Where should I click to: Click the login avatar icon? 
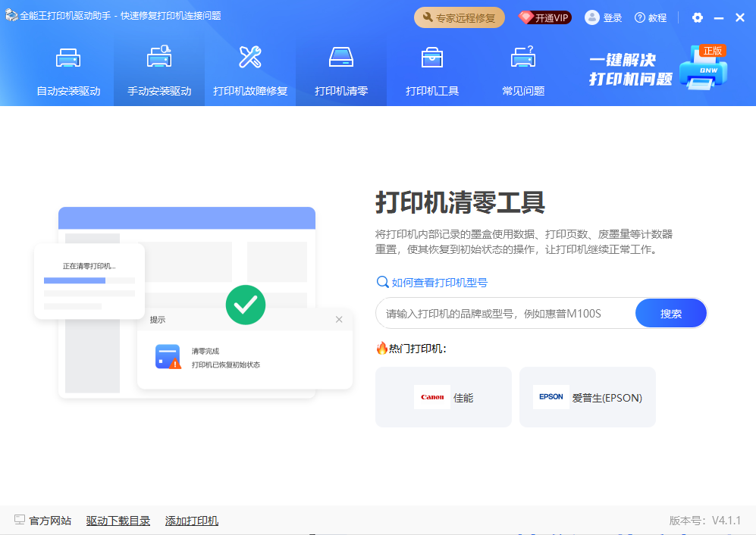click(592, 17)
